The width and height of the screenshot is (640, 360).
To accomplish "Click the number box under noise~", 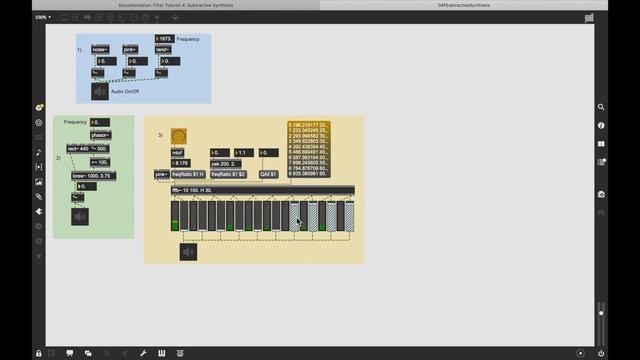I will coord(107,61).
